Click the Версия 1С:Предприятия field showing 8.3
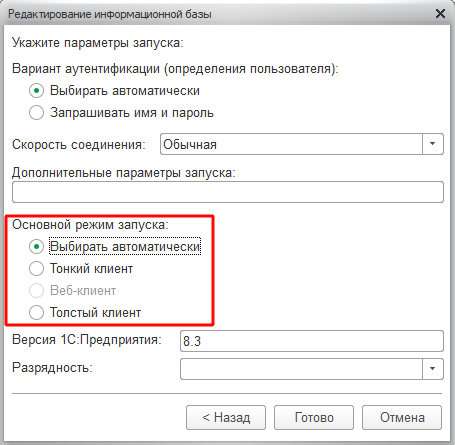This screenshot has width=455, height=445. click(x=312, y=341)
